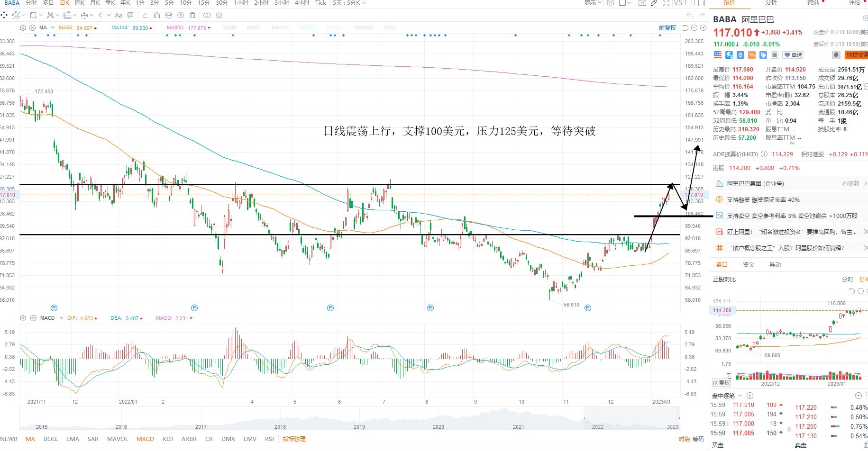Toggle the EMA indicator
Viewport: 868px width, 451px height.
tap(73, 439)
